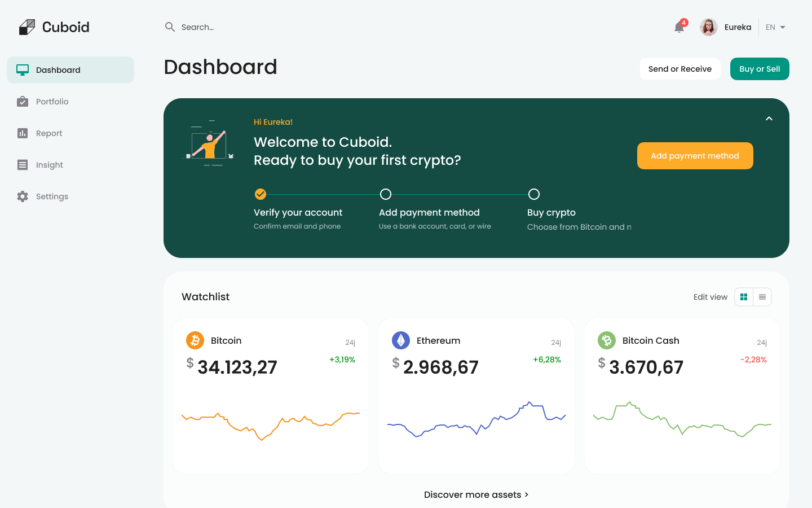Viewport: 812px width, 508px height.
Task: Open the Portfolio section from sidebar
Action: 22,101
